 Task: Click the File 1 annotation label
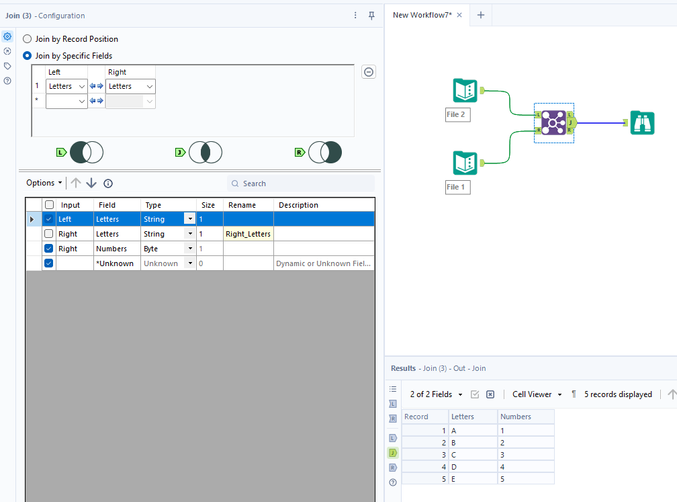pyautogui.click(x=458, y=187)
